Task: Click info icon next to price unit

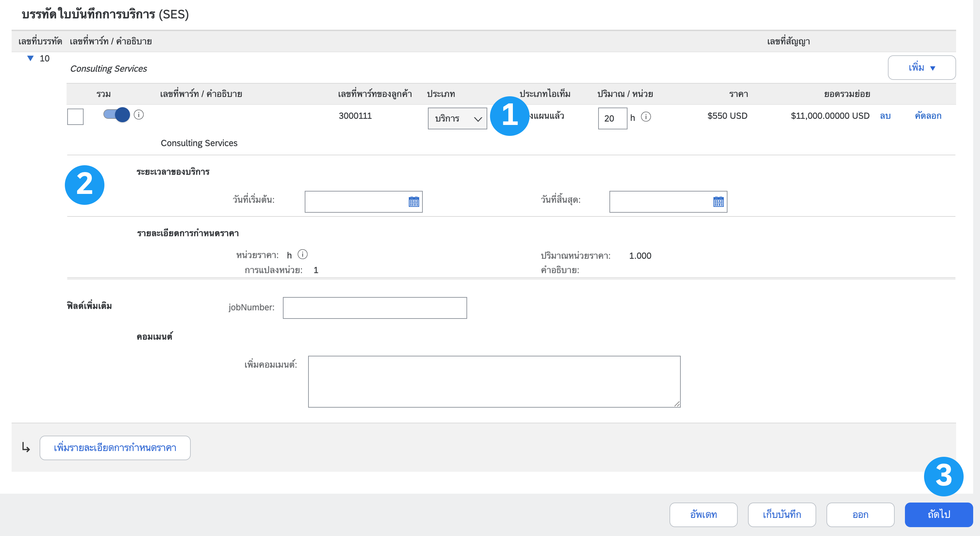Action: point(302,254)
